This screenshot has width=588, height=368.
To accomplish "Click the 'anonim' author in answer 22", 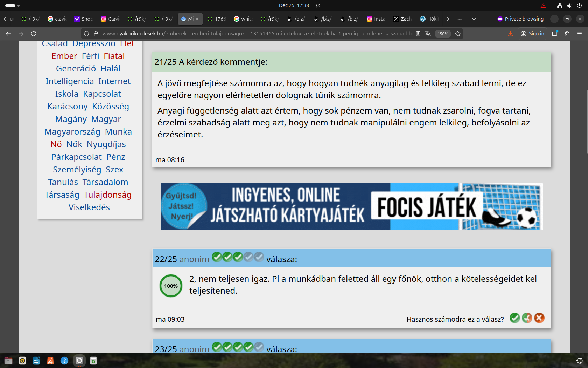I will [x=194, y=259].
